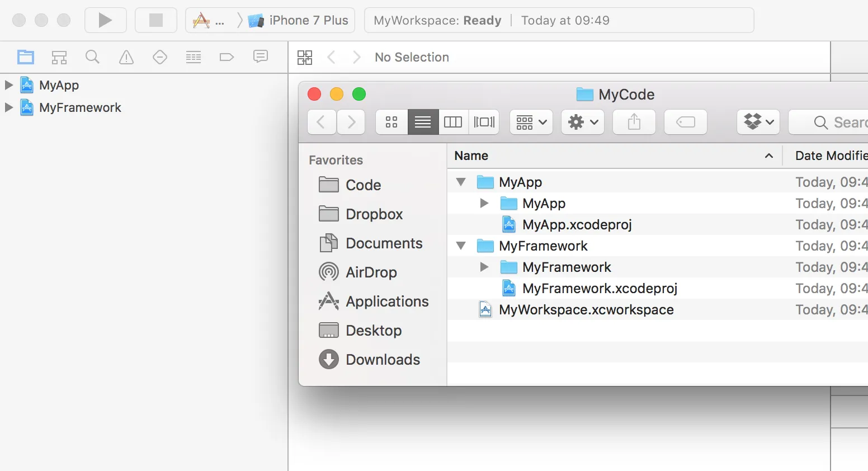The image size is (868, 471).
Task: Switch Finder to icon view
Action: [x=391, y=122]
